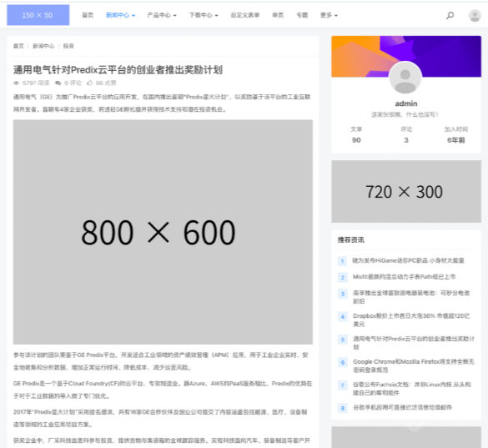
Task: Click the number 4 badge beside Dropbox story
Action: click(x=342, y=317)
